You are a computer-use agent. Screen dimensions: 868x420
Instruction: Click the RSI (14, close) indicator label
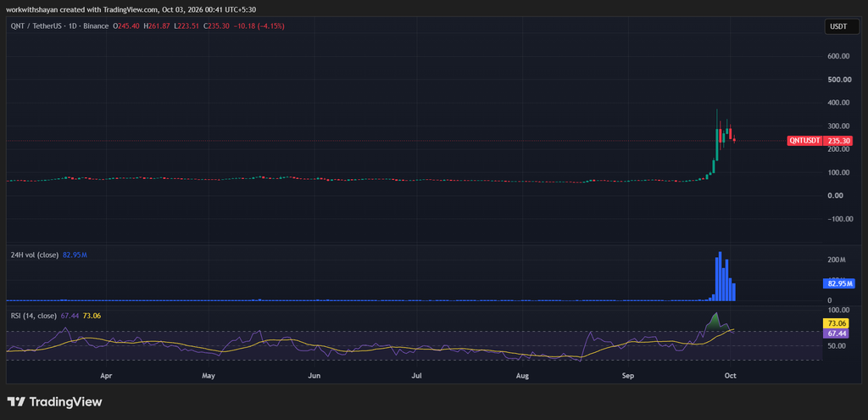click(34, 316)
